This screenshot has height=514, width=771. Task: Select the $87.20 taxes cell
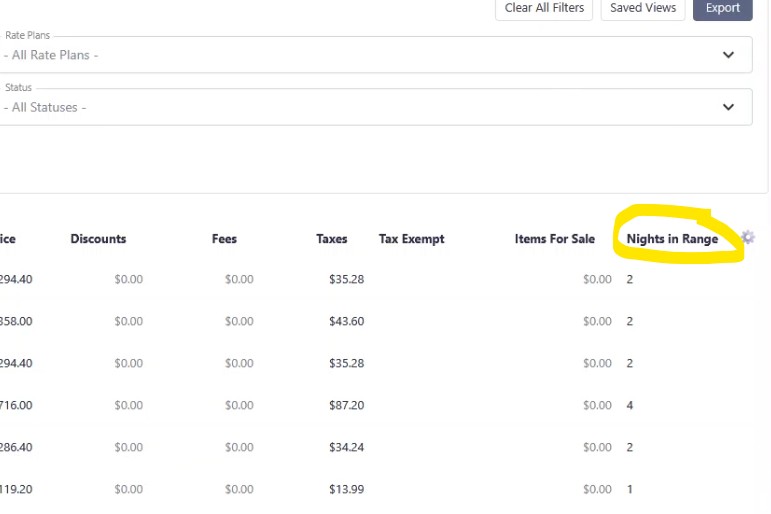tap(346, 405)
